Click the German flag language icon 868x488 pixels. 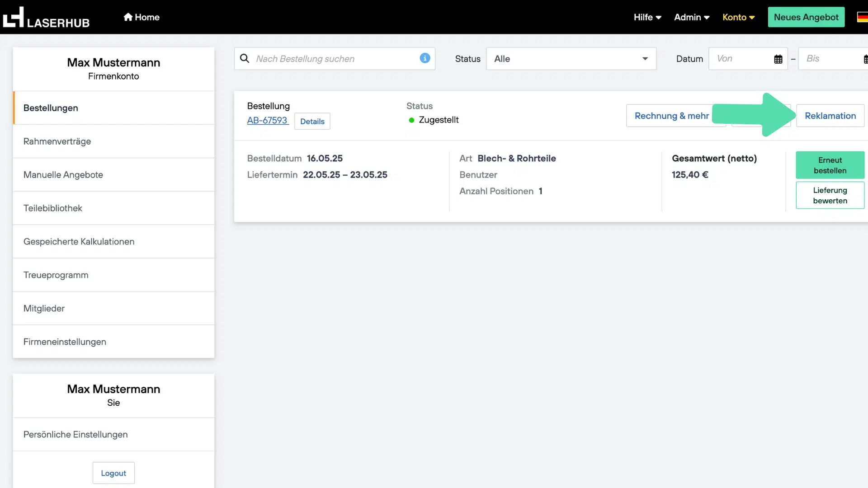click(x=863, y=17)
